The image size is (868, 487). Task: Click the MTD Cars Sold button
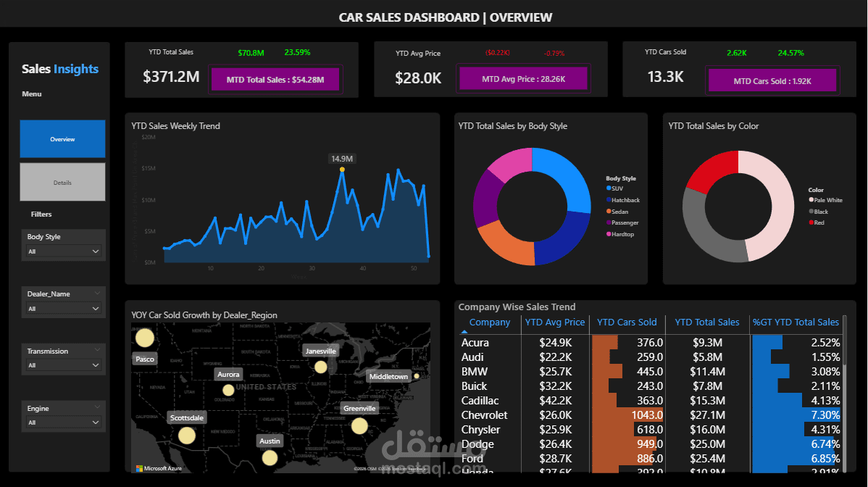[x=772, y=80]
